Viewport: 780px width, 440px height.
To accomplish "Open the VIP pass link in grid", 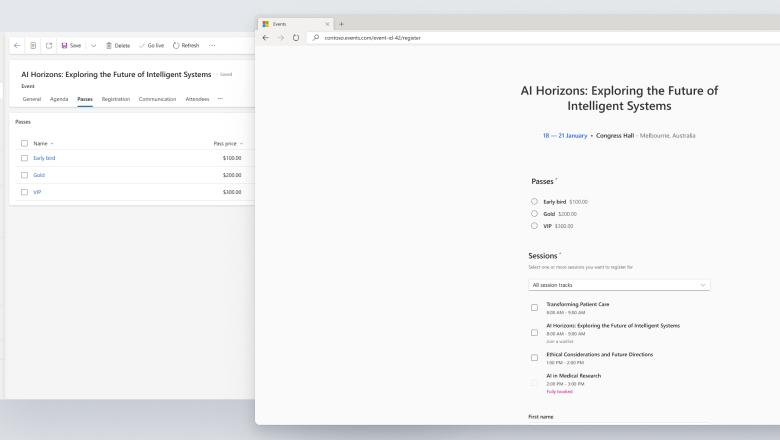I will click(37, 192).
